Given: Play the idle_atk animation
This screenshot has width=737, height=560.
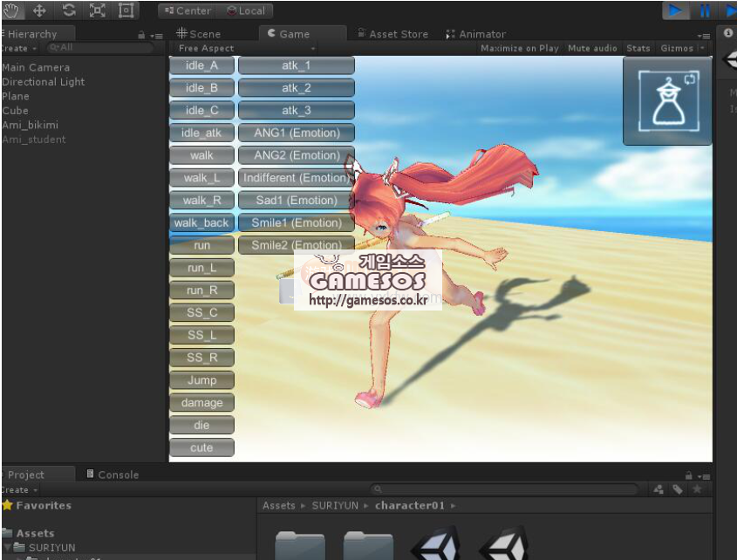Looking at the screenshot, I should coord(201,133).
